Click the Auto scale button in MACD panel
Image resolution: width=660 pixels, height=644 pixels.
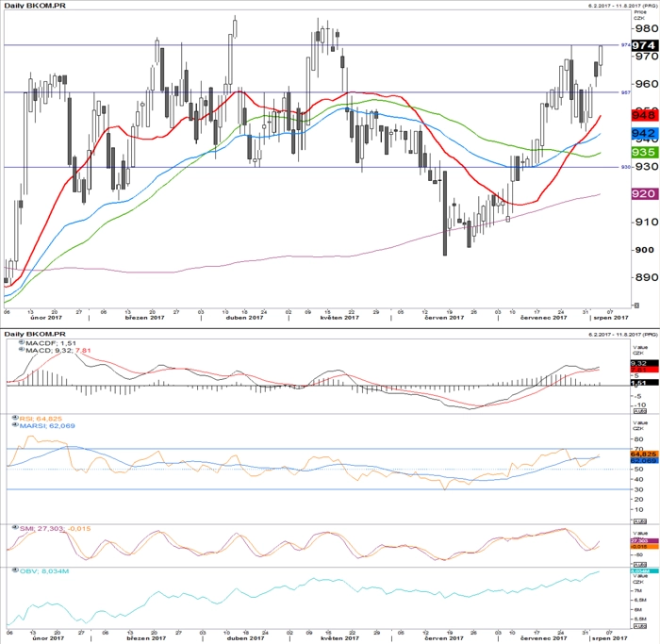pos(639,410)
